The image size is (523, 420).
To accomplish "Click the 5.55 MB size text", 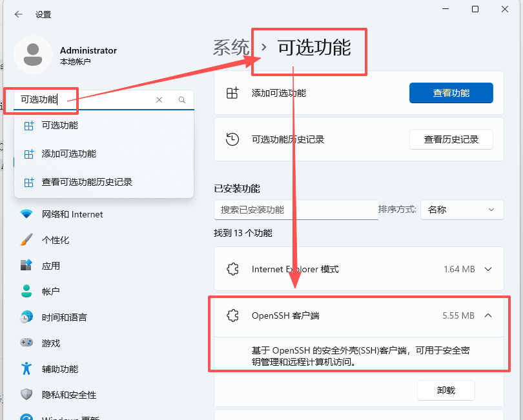I will (458, 315).
